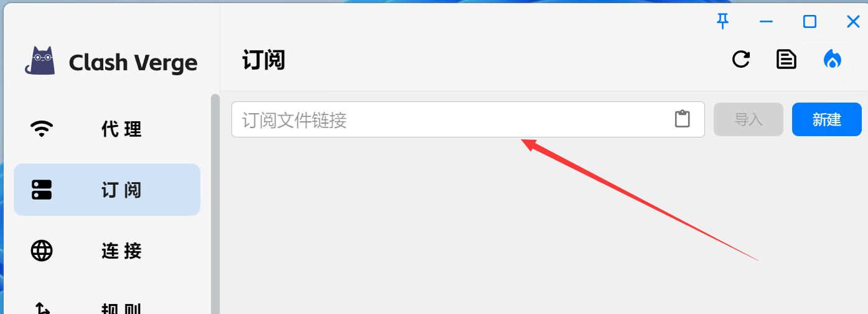Click the server icon beside 订阅
The width and height of the screenshot is (868, 314).
coord(42,190)
